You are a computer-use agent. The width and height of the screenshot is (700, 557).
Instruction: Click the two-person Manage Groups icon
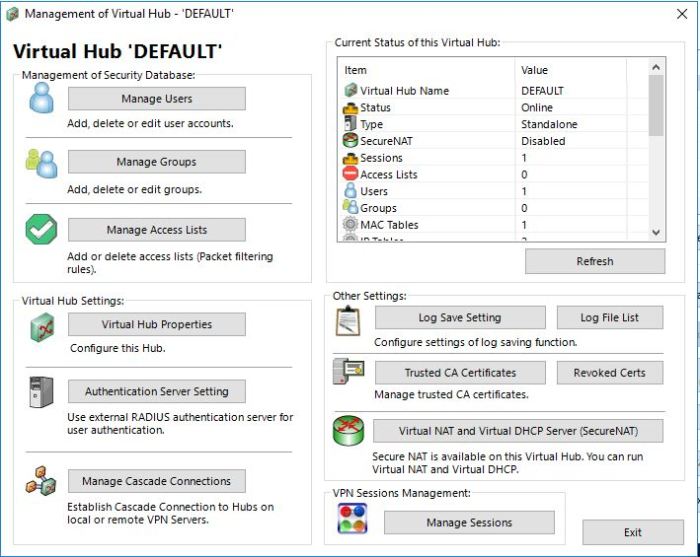point(41,162)
